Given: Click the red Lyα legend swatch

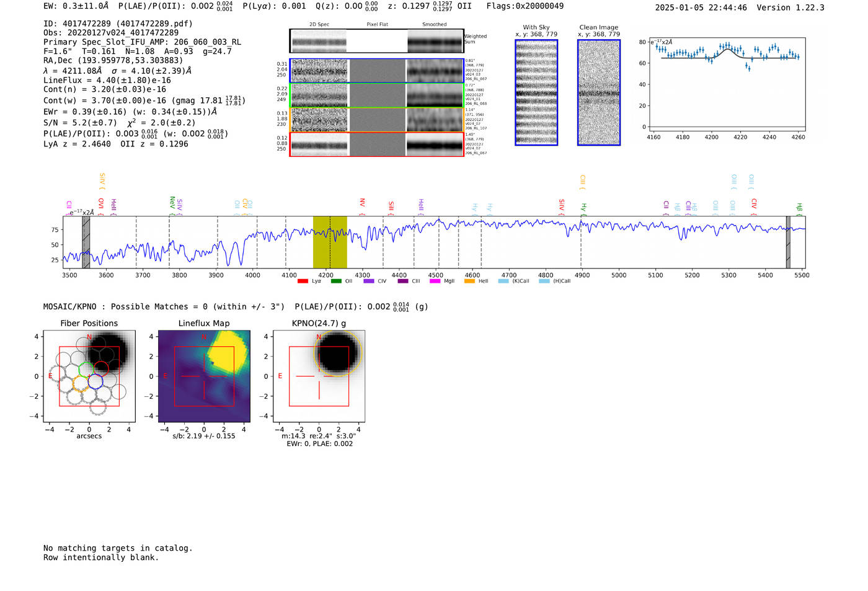Looking at the screenshot, I should (x=303, y=281).
